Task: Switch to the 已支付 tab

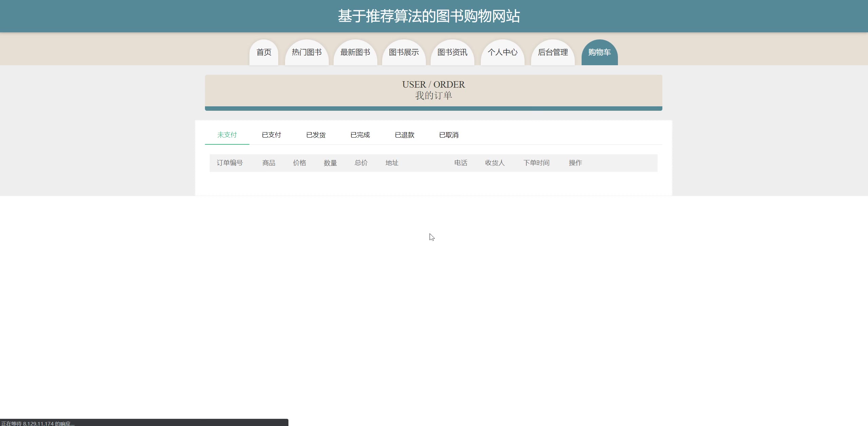Action: (x=271, y=135)
